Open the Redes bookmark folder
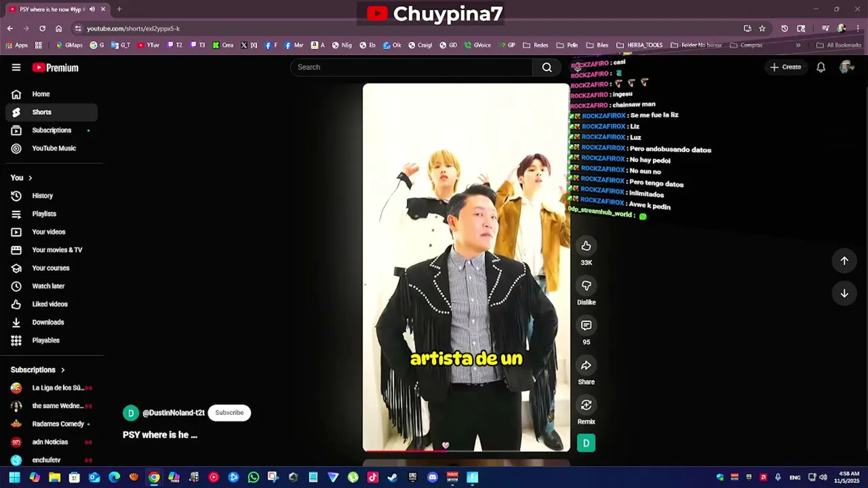This screenshot has width=868, height=488. pos(536,45)
